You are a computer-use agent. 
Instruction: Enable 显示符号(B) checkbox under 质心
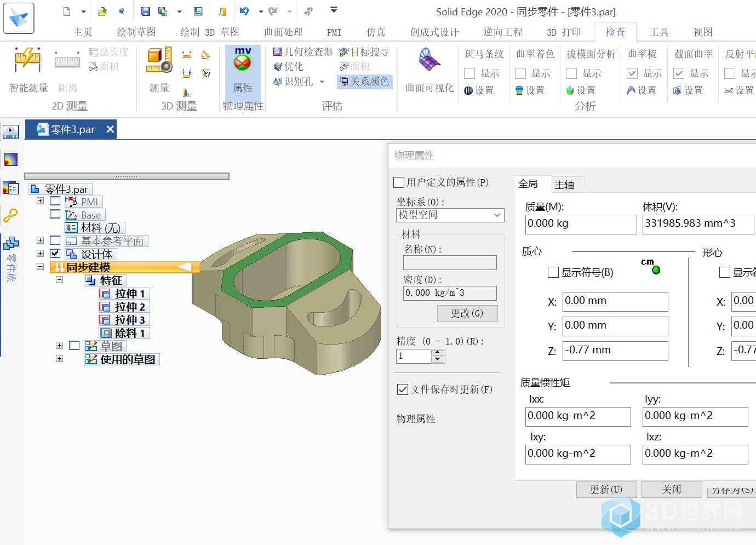(553, 272)
